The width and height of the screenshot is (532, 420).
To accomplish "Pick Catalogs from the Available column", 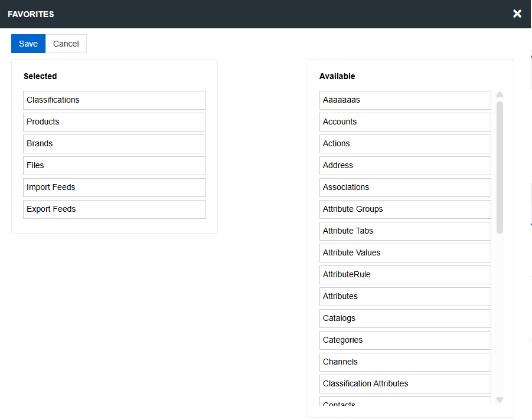I will pyautogui.click(x=405, y=318).
